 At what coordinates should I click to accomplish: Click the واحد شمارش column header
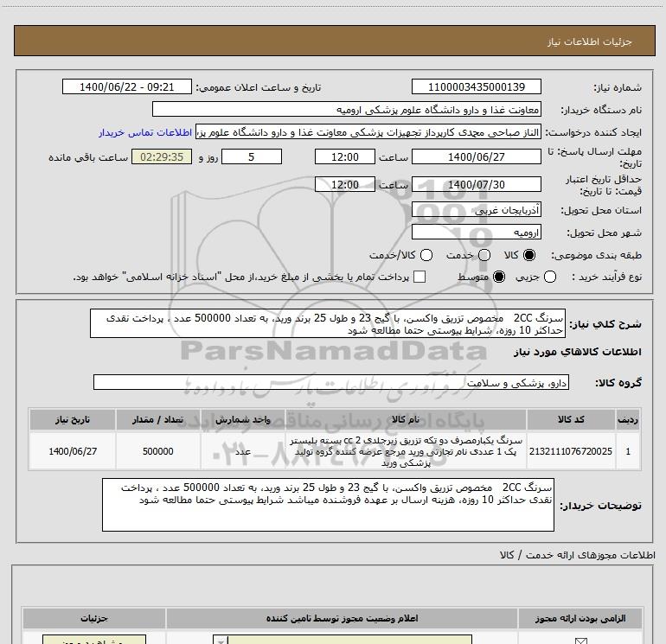(243, 420)
